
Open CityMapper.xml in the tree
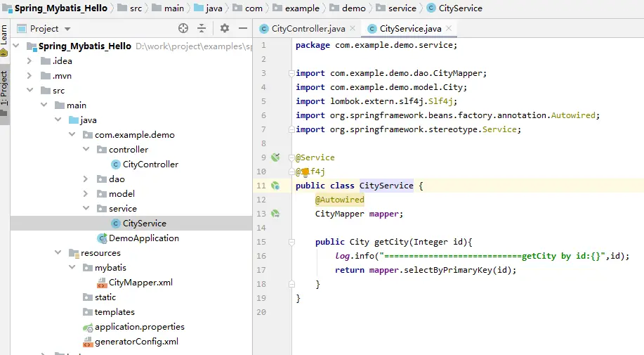[135, 283]
